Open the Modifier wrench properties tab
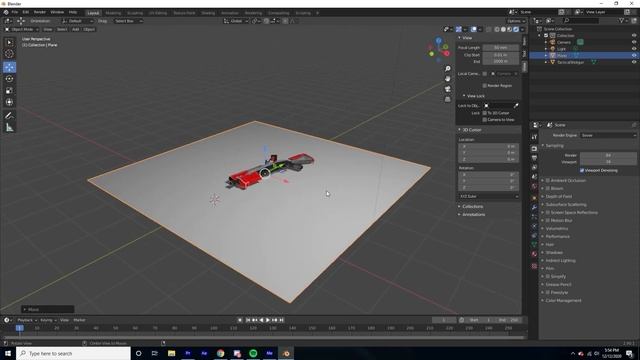Screen dimensions: 640x360 tap(534, 207)
